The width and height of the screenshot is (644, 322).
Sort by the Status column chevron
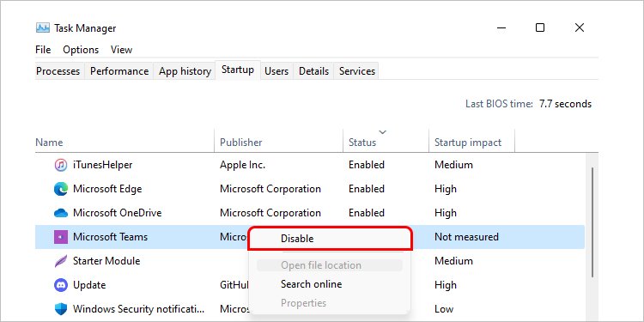point(382,132)
